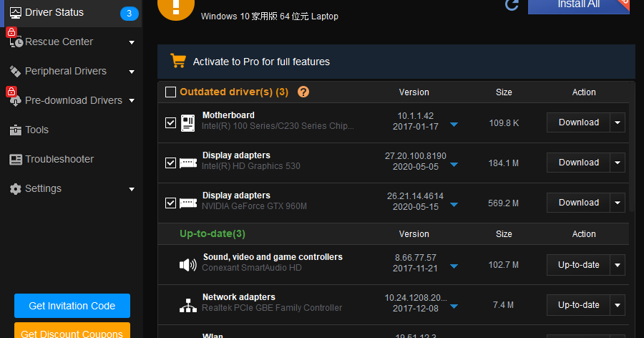Expand the Peripheral Drivers menu arrow

[132, 72]
